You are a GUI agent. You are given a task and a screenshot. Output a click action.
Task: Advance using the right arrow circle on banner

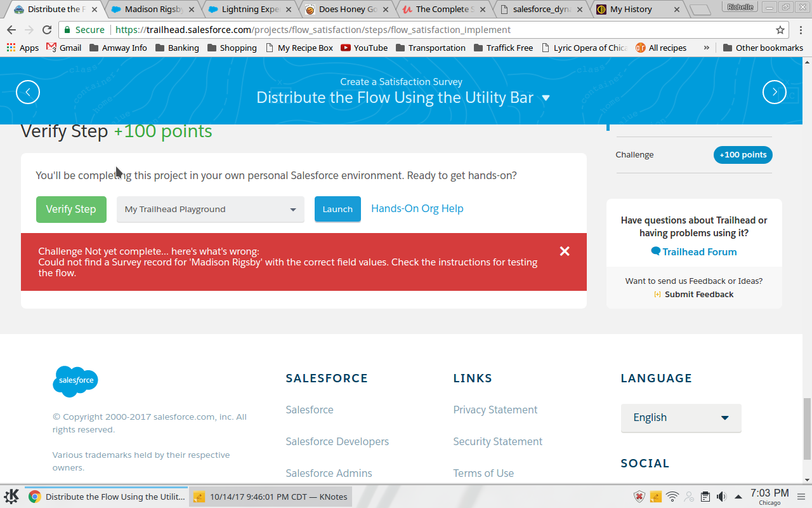pos(774,91)
